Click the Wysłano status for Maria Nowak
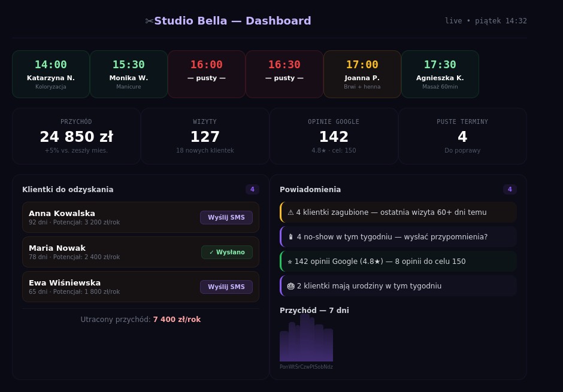The height and width of the screenshot is (392, 563). tap(226, 252)
